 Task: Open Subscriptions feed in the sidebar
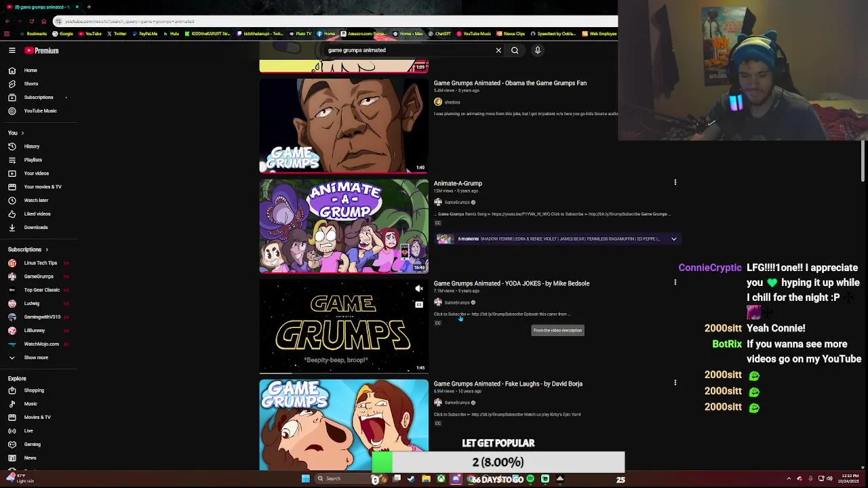click(39, 98)
